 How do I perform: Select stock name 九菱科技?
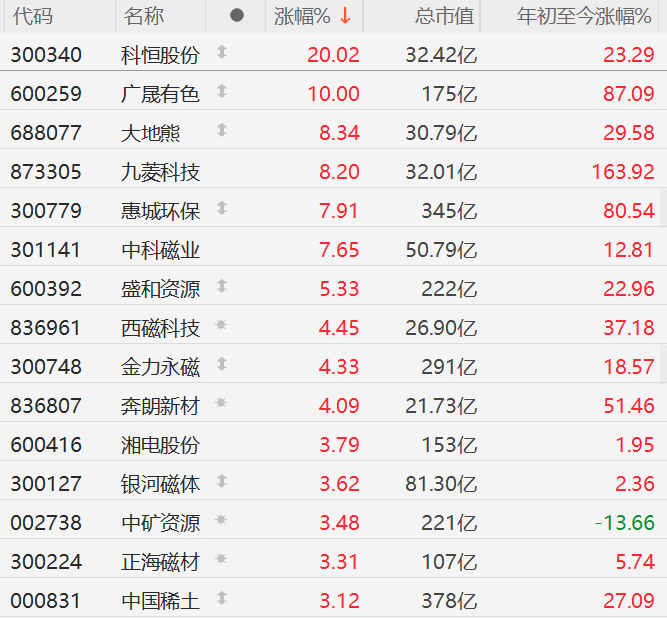click(x=160, y=172)
